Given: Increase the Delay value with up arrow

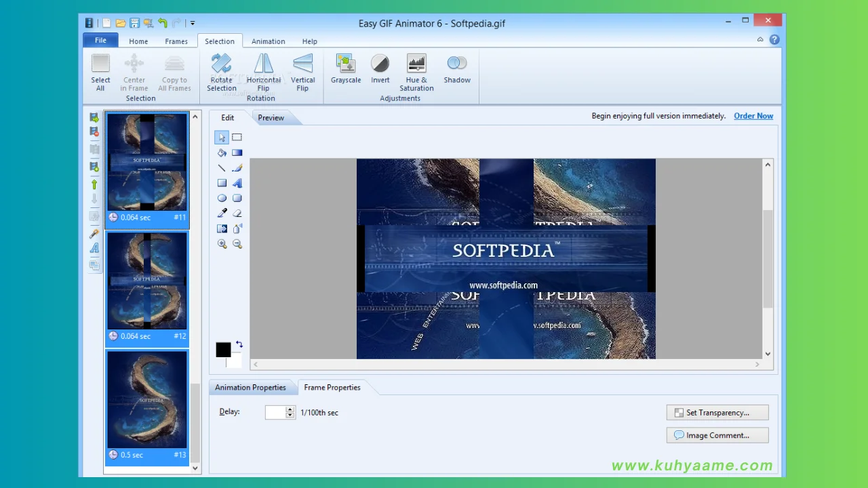Looking at the screenshot, I should pos(290,409).
